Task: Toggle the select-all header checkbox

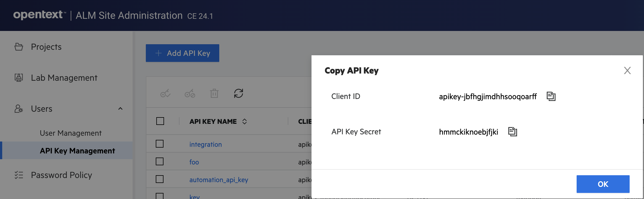Action: tap(160, 121)
